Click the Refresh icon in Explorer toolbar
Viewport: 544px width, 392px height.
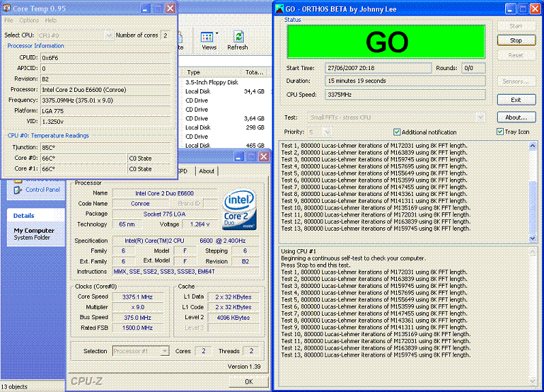pyautogui.click(x=238, y=37)
